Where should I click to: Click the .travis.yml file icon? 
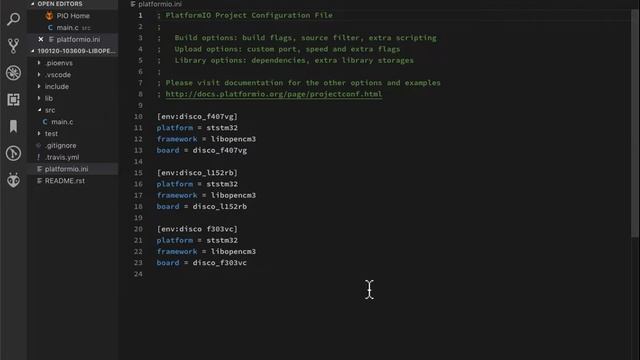38,157
